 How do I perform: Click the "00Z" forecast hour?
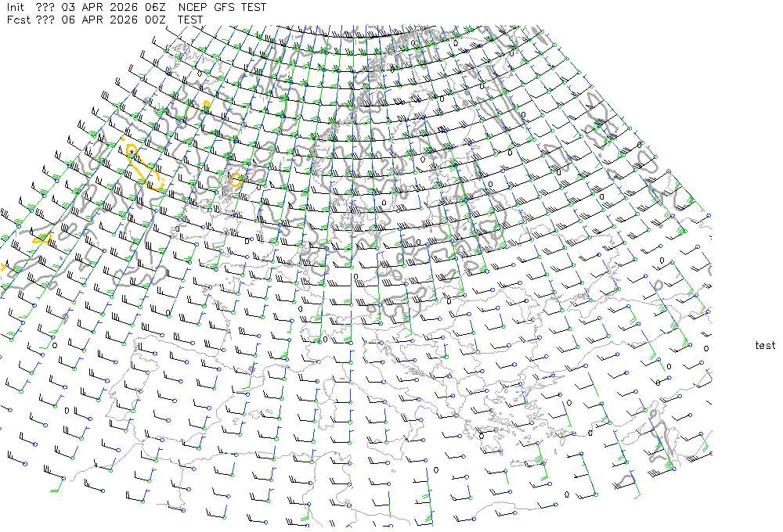152,20
